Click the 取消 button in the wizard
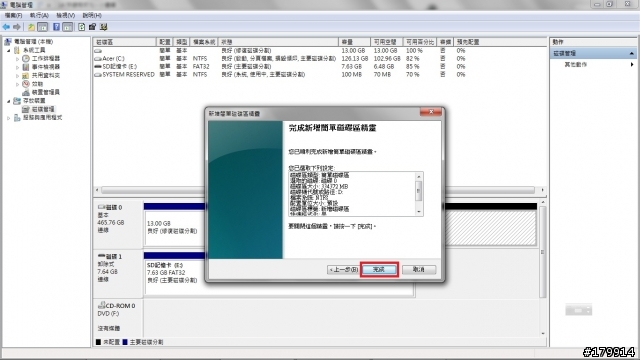 [419, 269]
